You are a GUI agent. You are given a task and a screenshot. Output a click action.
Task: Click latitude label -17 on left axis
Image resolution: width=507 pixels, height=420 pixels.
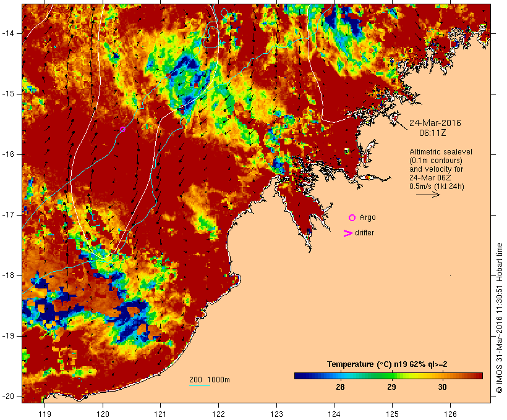tap(8, 215)
